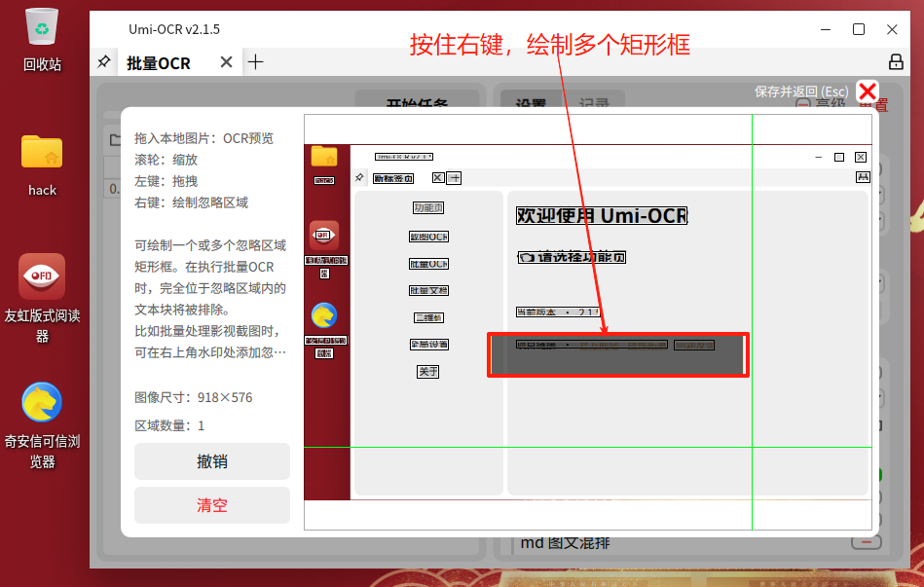Maximize the Umi-OCR window
This screenshot has height=587, width=924.
tap(859, 29)
